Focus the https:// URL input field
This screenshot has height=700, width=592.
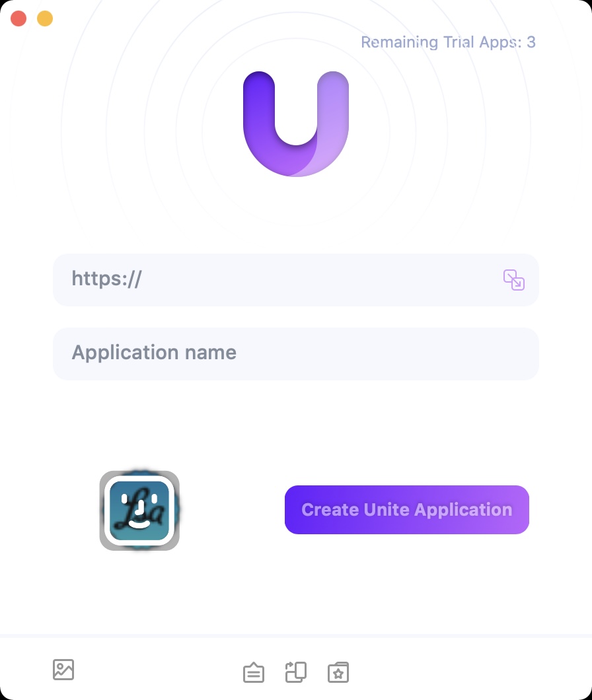[x=296, y=280]
